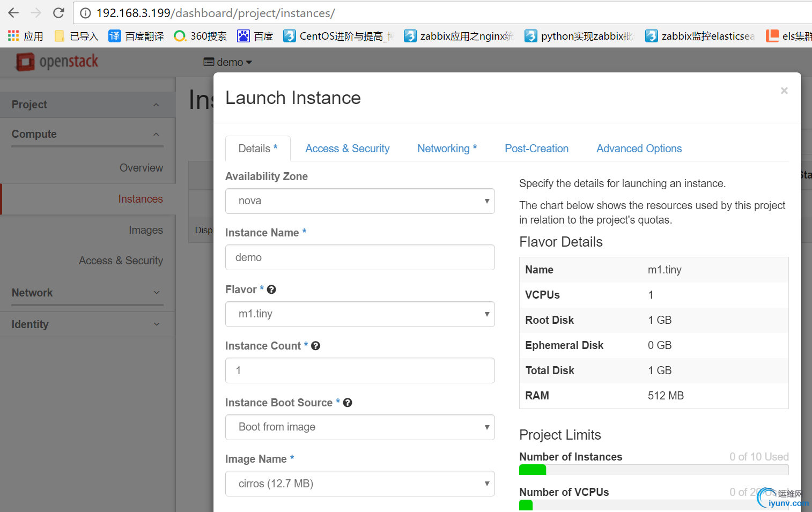
Task: Click the browser back arrow
Action: 13,13
